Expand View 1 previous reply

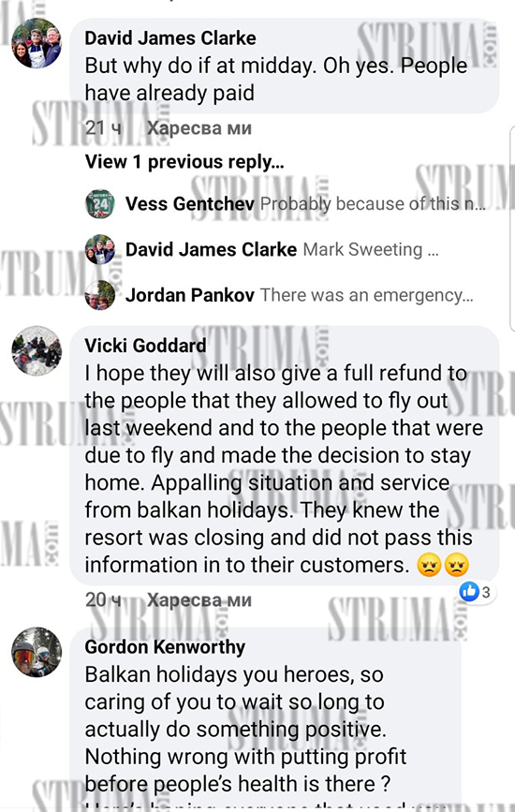point(184,162)
